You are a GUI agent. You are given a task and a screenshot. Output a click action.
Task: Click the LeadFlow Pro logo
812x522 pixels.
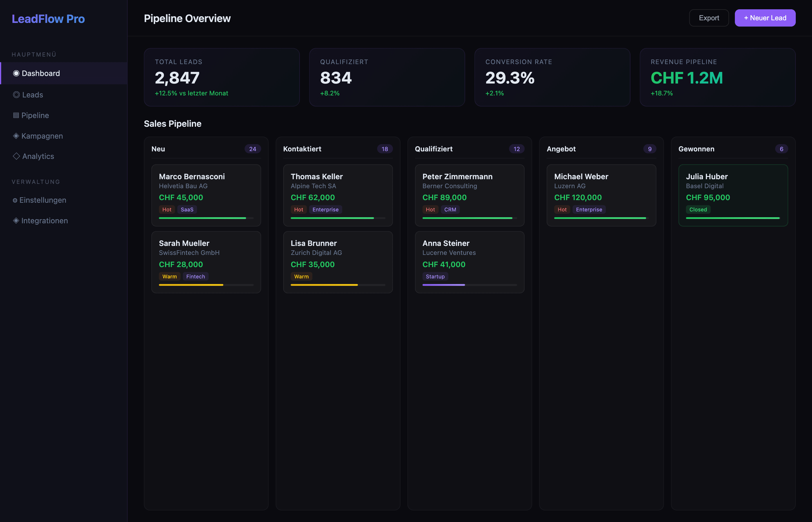click(48, 19)
